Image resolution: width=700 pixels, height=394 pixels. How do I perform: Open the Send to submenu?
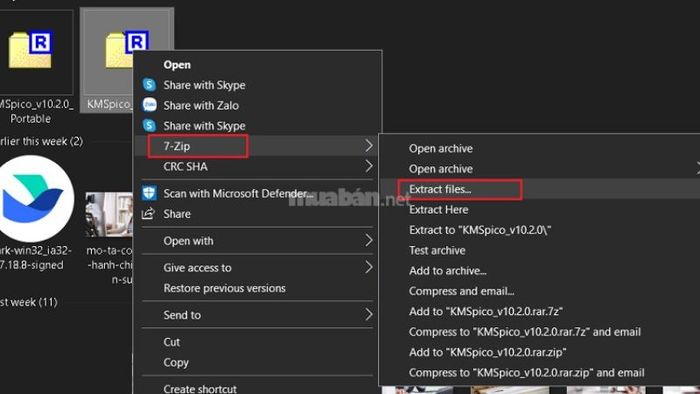257,315
